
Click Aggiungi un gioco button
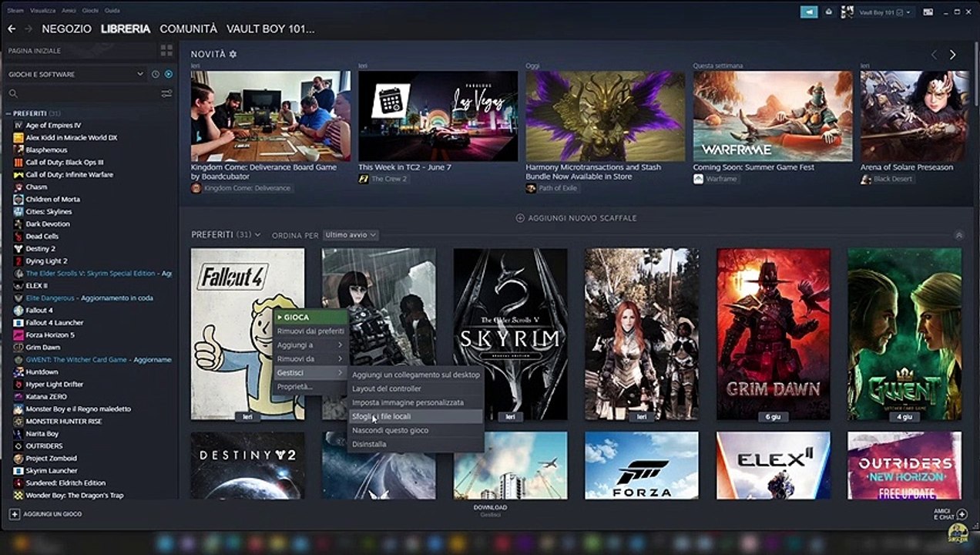[x=45, y=513]
